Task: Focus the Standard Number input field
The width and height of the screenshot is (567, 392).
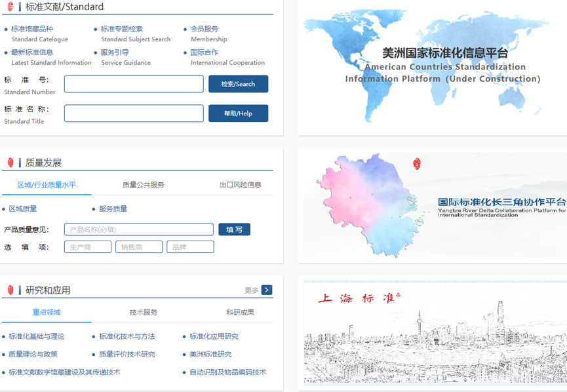Action: (x=134, y=84)
